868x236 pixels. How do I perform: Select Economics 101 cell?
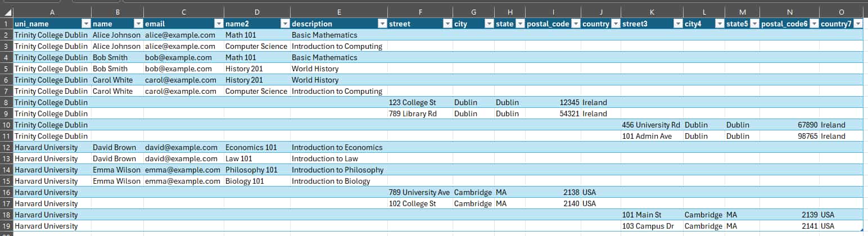tap(257, 147)
